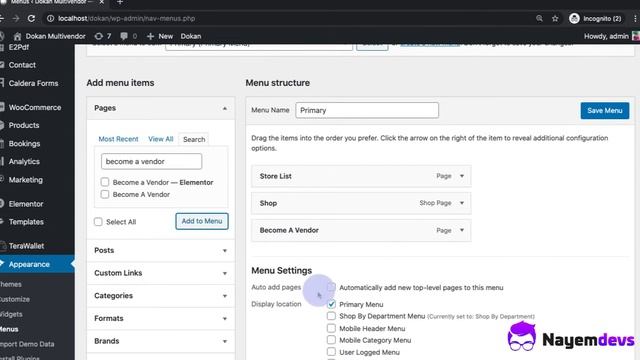Go forward with the browser arrow
The height and width of the screenshot is (360, 640).
[16, 18]
